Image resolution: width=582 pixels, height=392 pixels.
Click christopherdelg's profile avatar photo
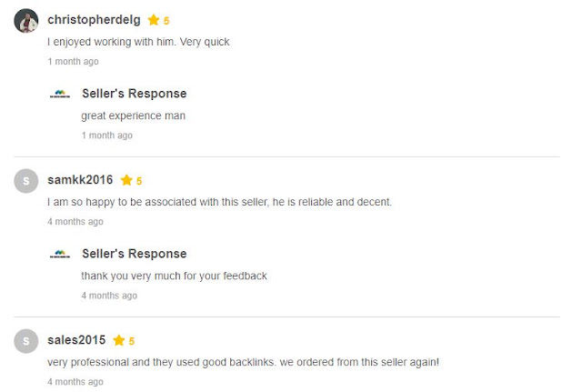pyautogui.click(x=26, y=20)
